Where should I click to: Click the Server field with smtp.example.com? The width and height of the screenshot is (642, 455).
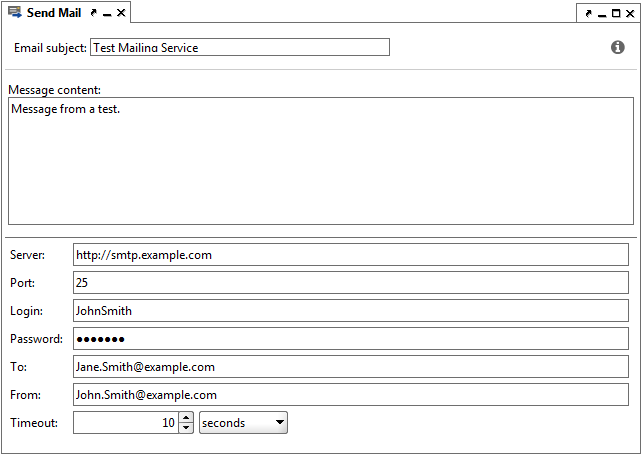(351, 255)
